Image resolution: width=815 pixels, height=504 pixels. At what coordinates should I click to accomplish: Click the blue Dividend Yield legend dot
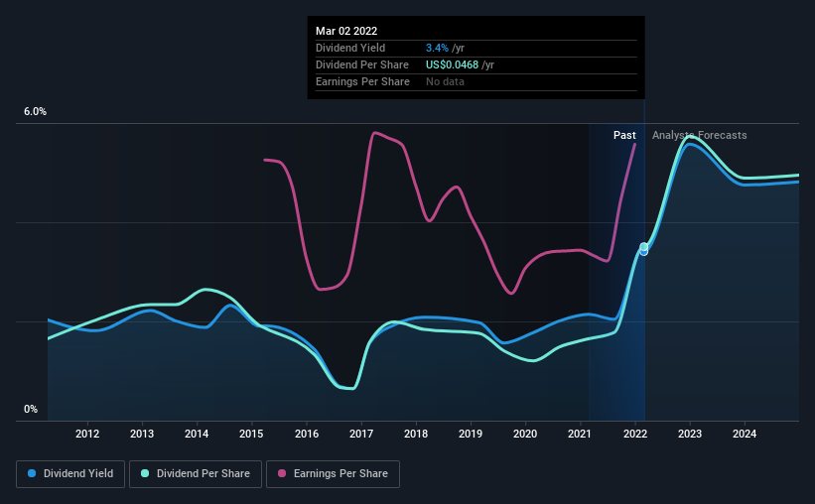tap(32, 473)
